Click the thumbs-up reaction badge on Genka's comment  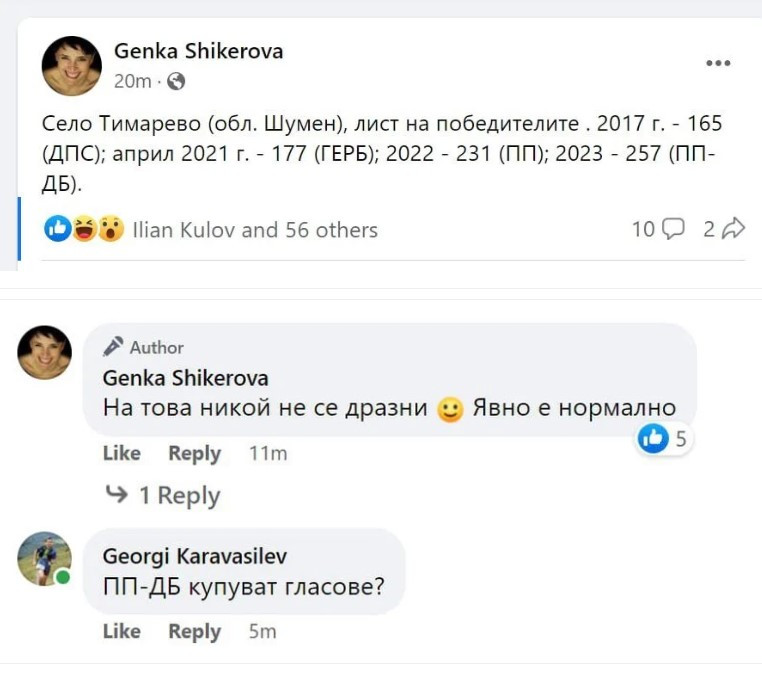coord(653,437)
